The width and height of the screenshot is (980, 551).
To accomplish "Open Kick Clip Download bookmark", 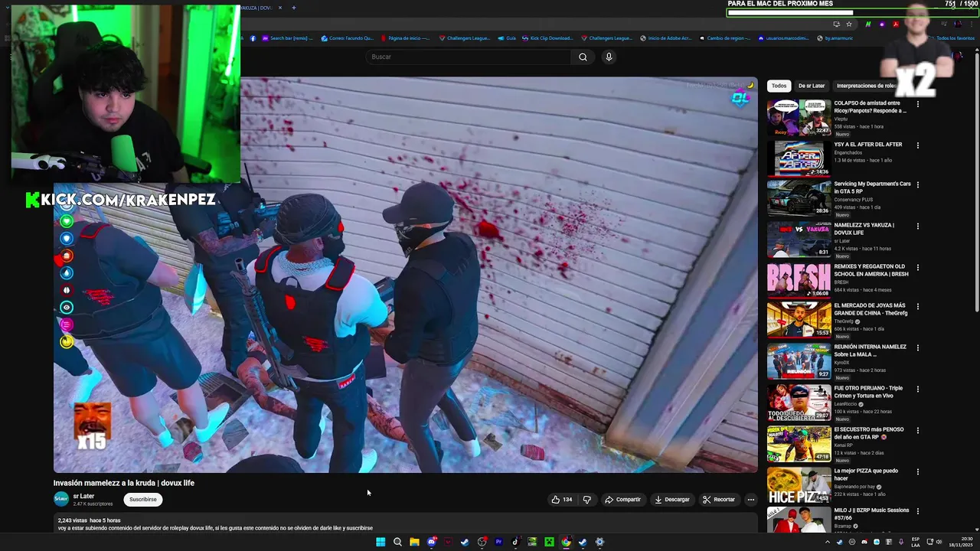I will pyautogui.click(x=547, y=38).
